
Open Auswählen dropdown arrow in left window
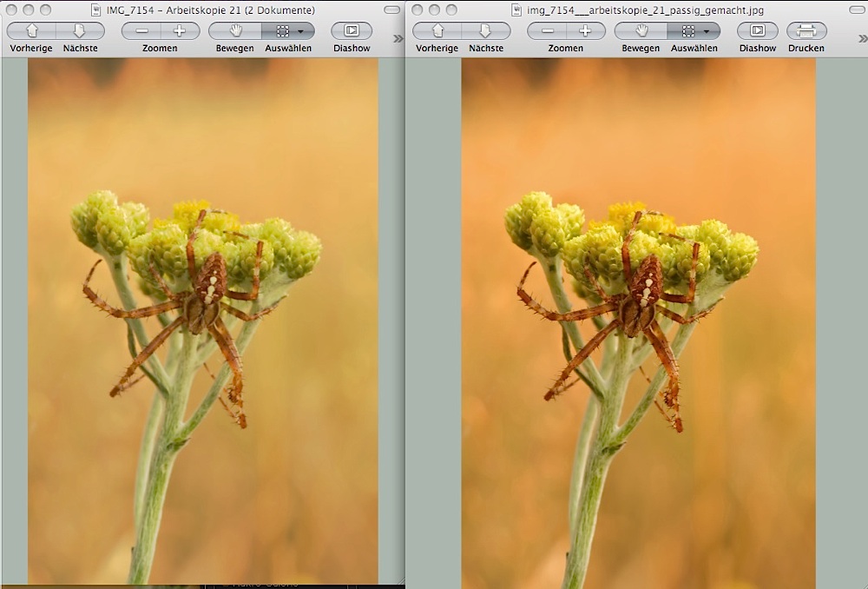point(300,30)
